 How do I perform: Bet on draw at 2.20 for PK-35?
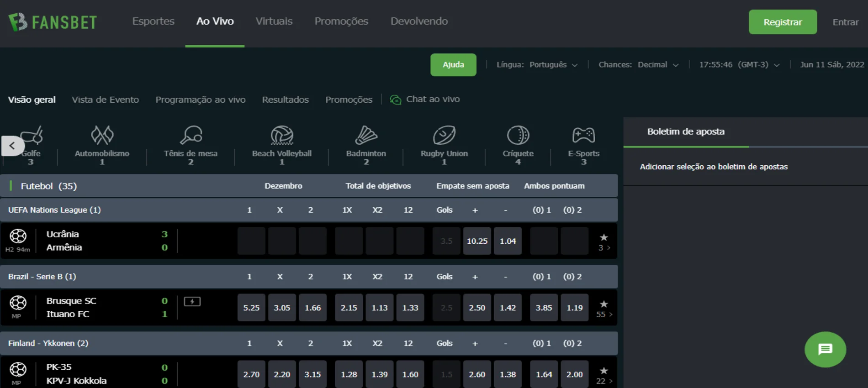pyautogui.click(x=282, y=374)
